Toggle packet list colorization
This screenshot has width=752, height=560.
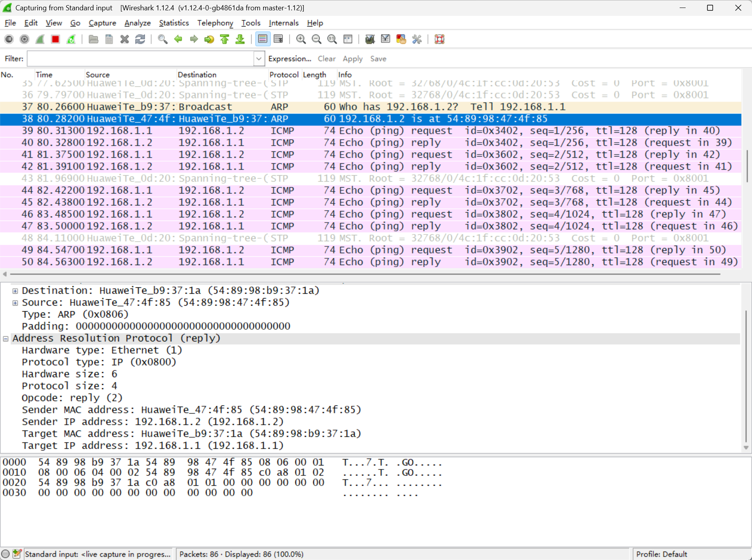point(263,39)
